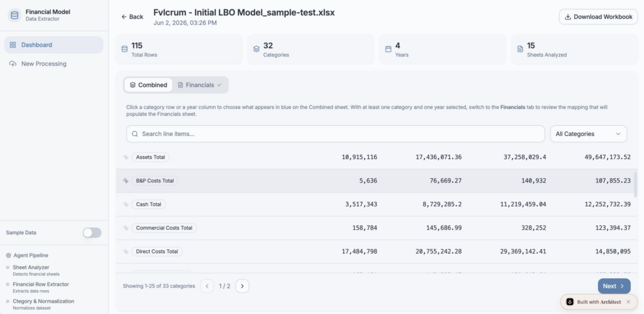Image resolution: width=644 pixels, height=314 pixels.
Task: Switch to the Financials tab
Action: pos(199,85)
